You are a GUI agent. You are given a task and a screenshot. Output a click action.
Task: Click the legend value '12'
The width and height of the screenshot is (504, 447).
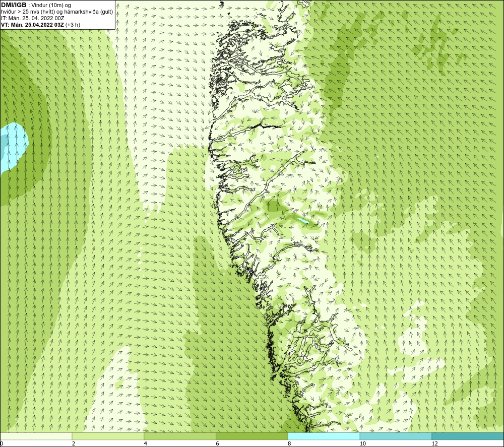point(435,443)
